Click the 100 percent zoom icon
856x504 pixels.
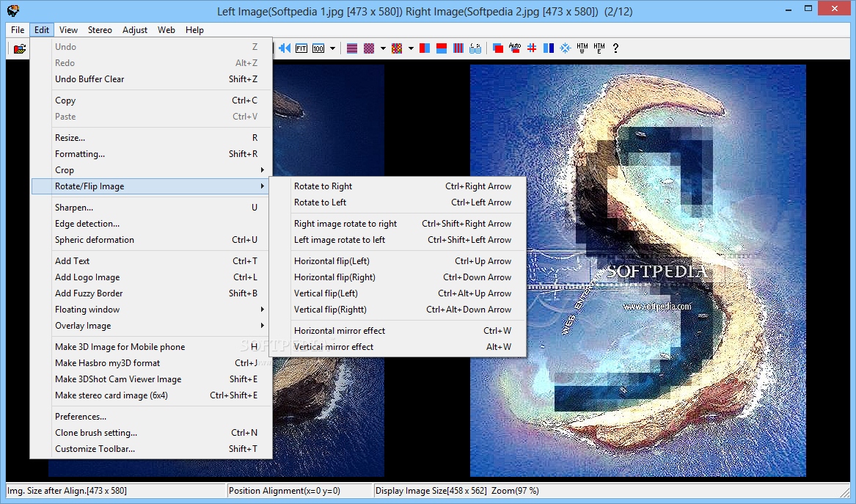pos(318,48)
